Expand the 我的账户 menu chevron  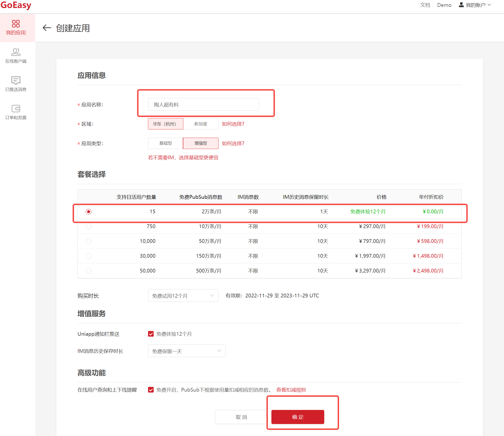click(x=489, y=5)
